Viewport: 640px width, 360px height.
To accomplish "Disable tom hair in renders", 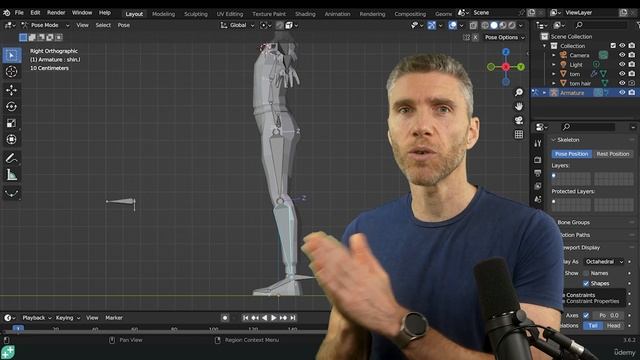I will coord(632,83).
